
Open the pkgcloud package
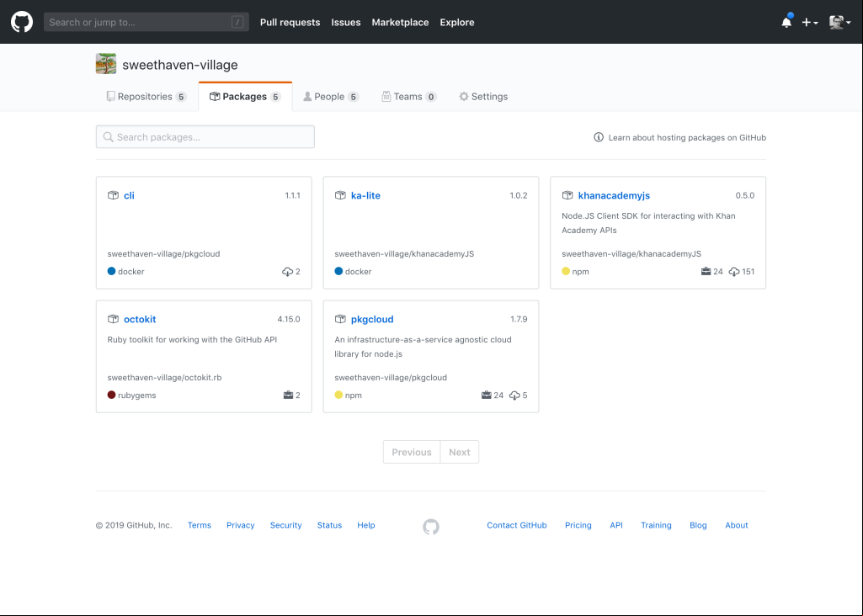click(372, 319)
